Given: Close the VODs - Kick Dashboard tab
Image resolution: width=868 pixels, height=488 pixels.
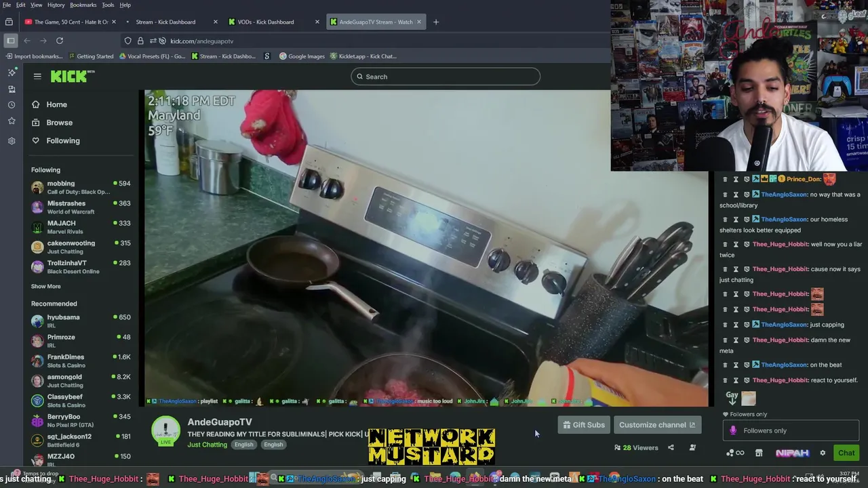Looking at the screenshot, I should pyautogui.click(x=317, y=22).
